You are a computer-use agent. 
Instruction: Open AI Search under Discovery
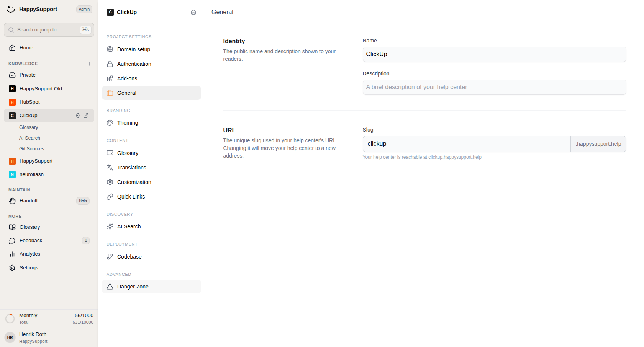click(151, 226)
